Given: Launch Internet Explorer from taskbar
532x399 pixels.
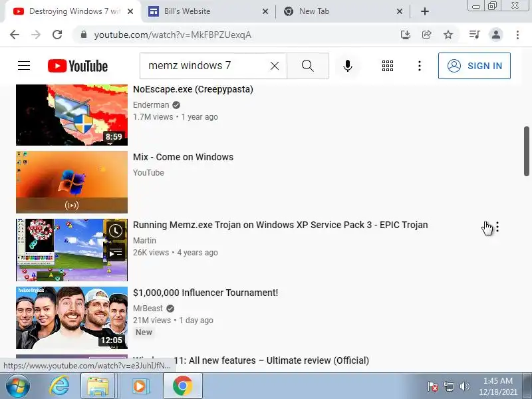Looking at the screenshot, I should point(59,386).
